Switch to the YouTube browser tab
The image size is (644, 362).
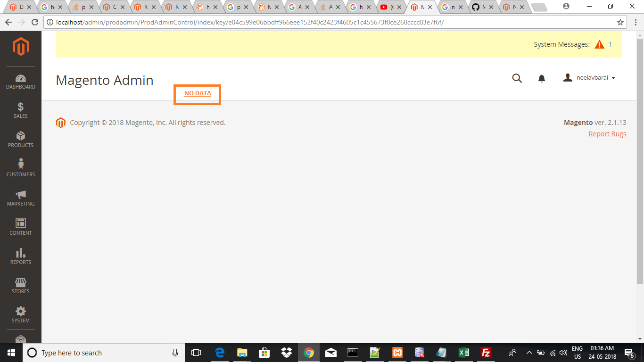point(387,7)
